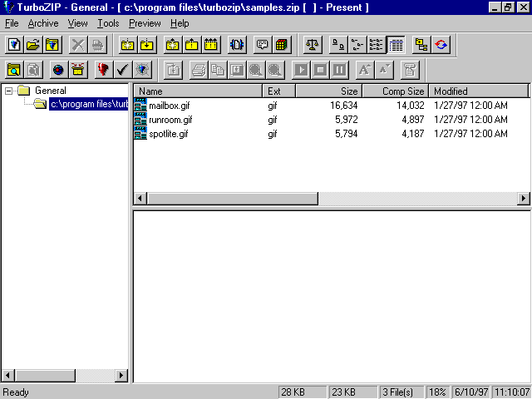Image resolution: width=532 pixels, height=399 pixels.
Task: Click the balance scales toolbar icon
Action: [313, 45]
